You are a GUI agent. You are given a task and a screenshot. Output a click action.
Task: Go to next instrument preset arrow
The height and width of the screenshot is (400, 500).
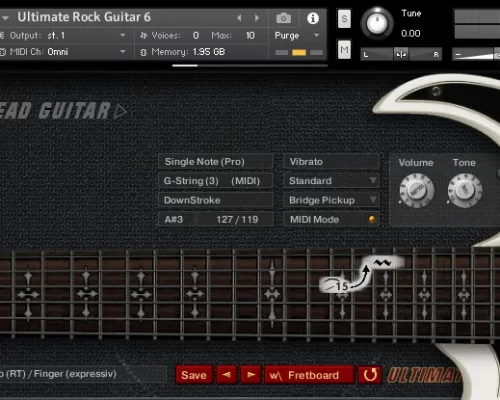coord(257,18)
